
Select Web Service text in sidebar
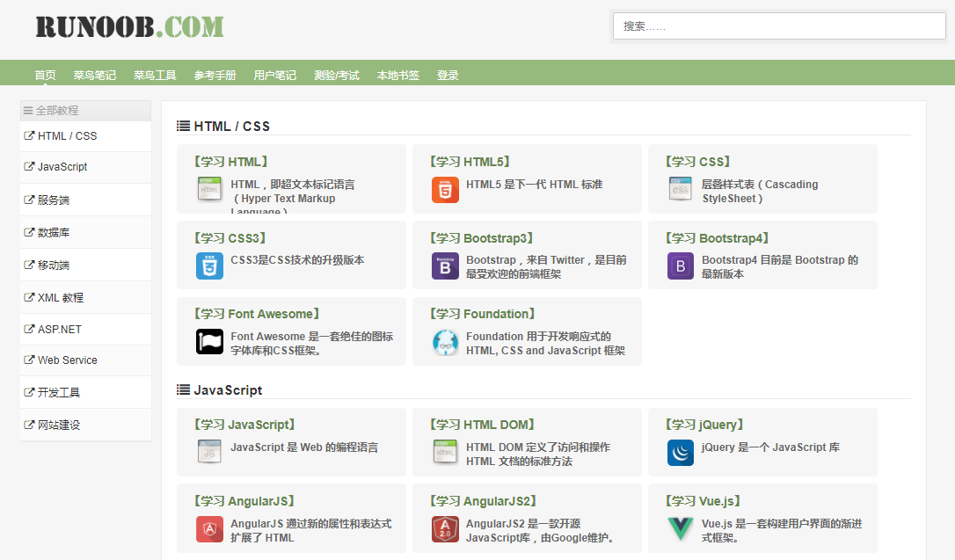coord(68,360)
